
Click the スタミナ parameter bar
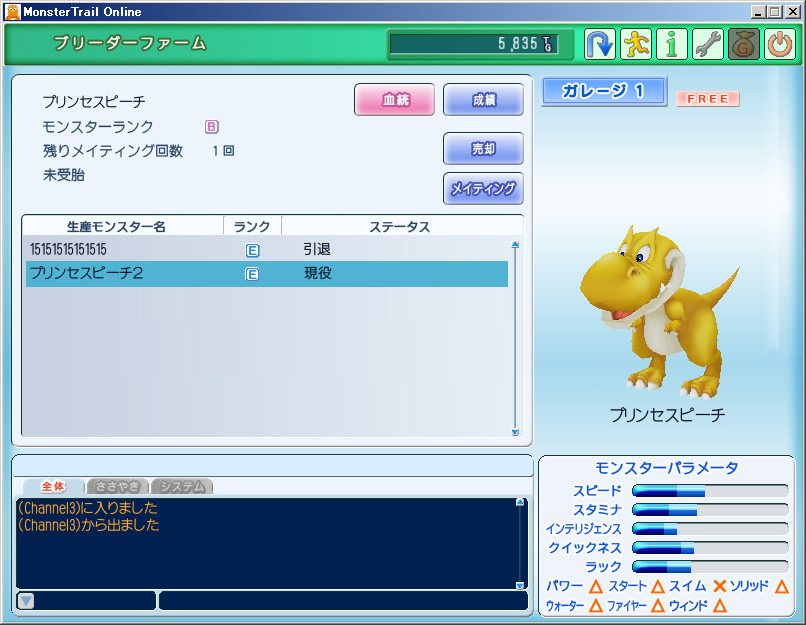[710, 510]
